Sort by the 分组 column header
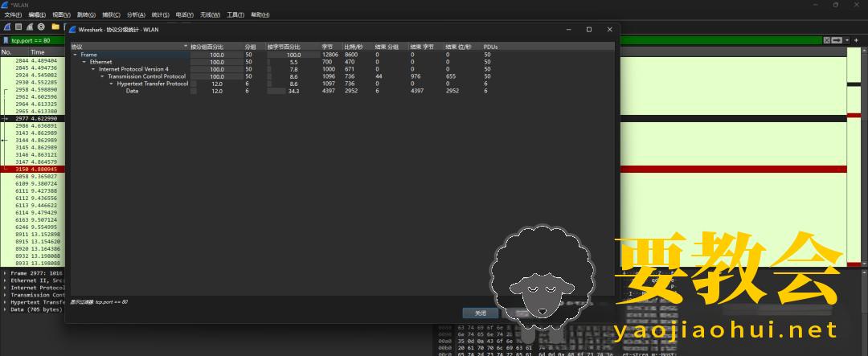 255,47
